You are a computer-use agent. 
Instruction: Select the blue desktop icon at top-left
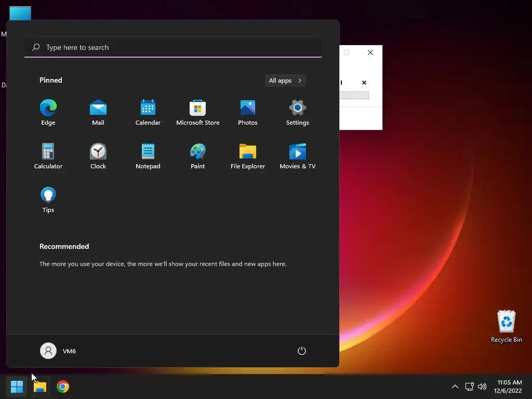click(x=20, y=14)
